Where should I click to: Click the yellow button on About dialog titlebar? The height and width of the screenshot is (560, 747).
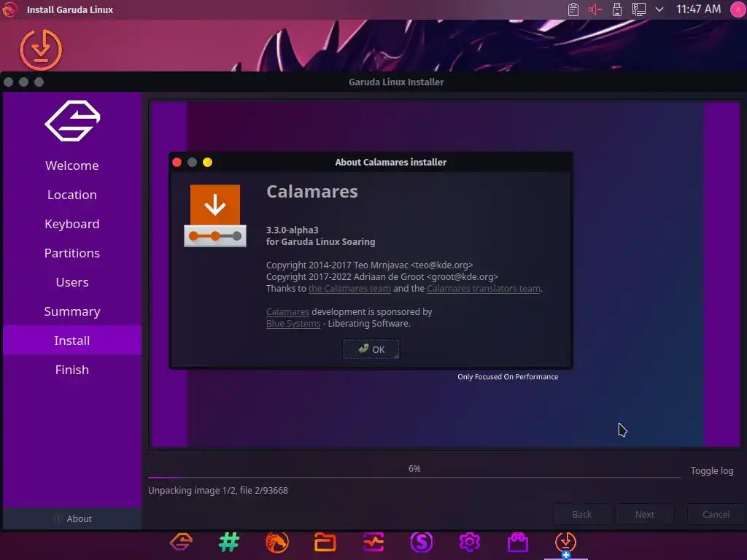207,163
